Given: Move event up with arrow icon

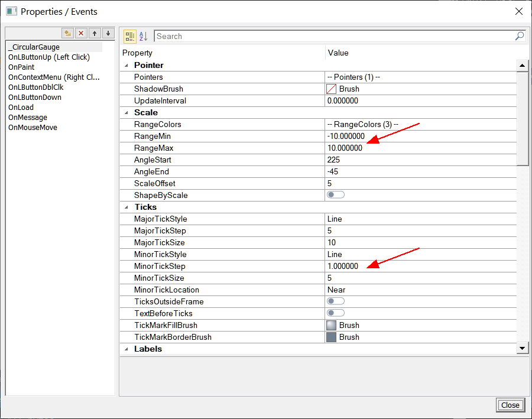Looking at the screenshot, I should 95,33.
